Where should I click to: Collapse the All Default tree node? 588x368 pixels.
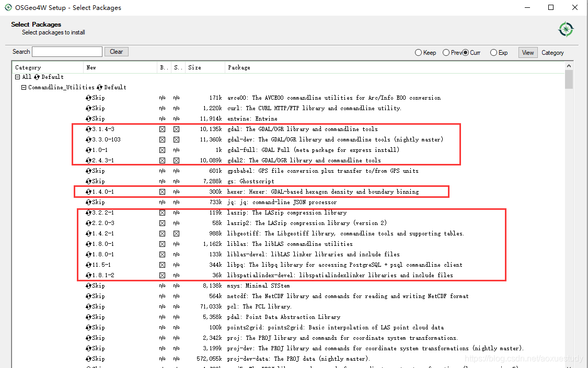click(x=18, y=77)
